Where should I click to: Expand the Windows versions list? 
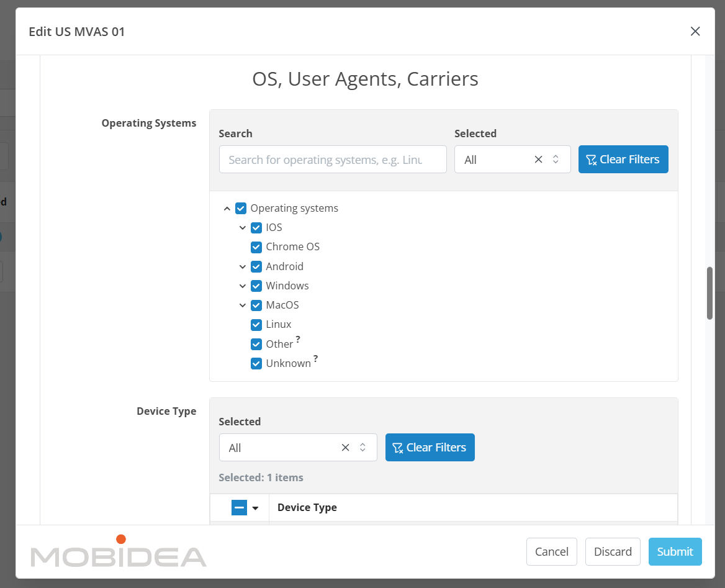[x=243, y=286]
